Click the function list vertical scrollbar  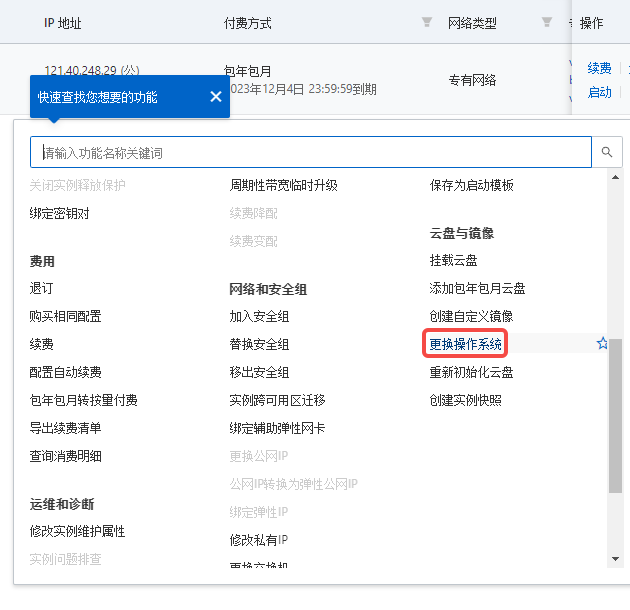coord(615,415)
